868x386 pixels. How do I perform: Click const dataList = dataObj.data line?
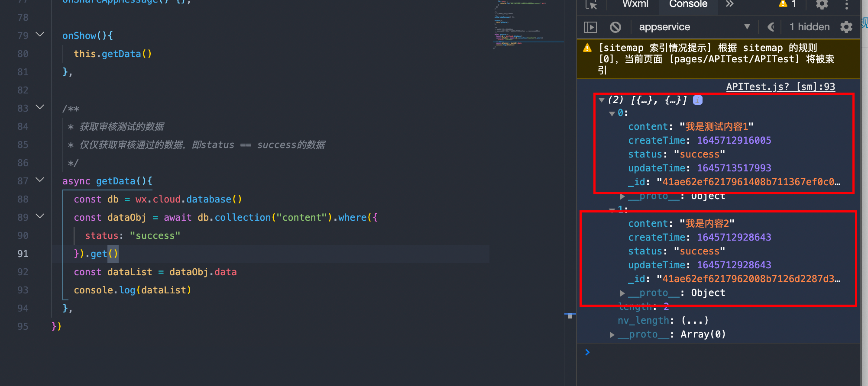155,272
